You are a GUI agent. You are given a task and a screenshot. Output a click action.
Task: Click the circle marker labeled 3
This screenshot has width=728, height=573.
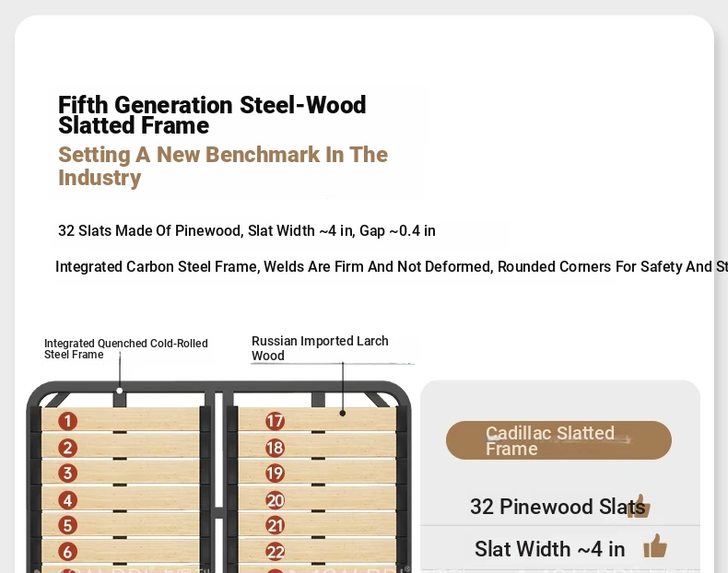pos(67,474)
